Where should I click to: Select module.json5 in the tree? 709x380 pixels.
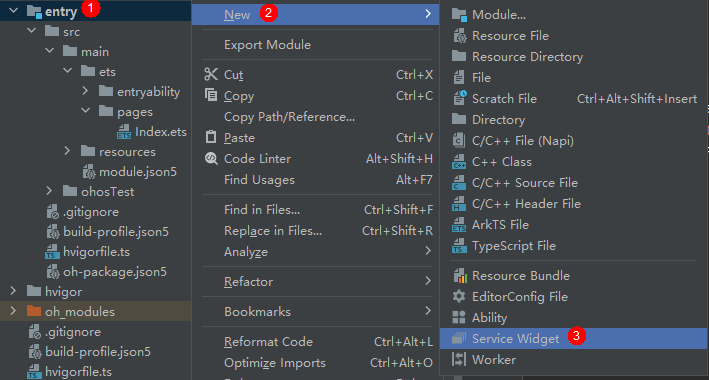click(138, 172)
